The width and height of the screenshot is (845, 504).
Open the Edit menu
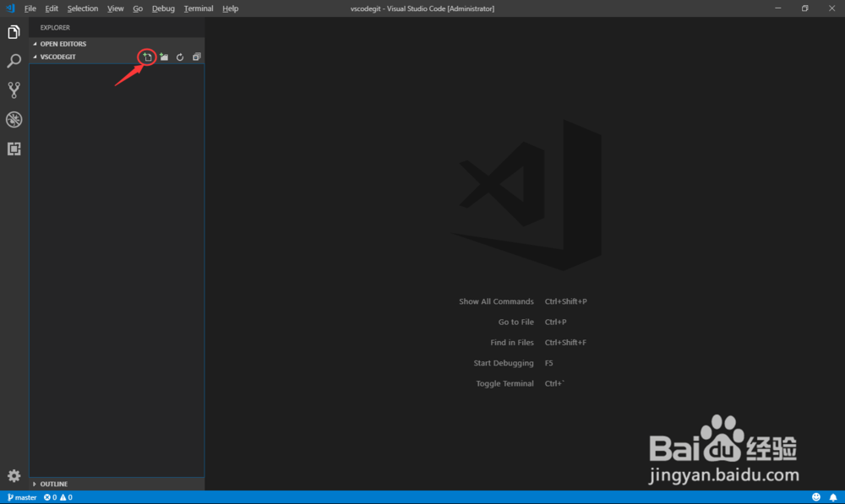(x=52, y=8)
